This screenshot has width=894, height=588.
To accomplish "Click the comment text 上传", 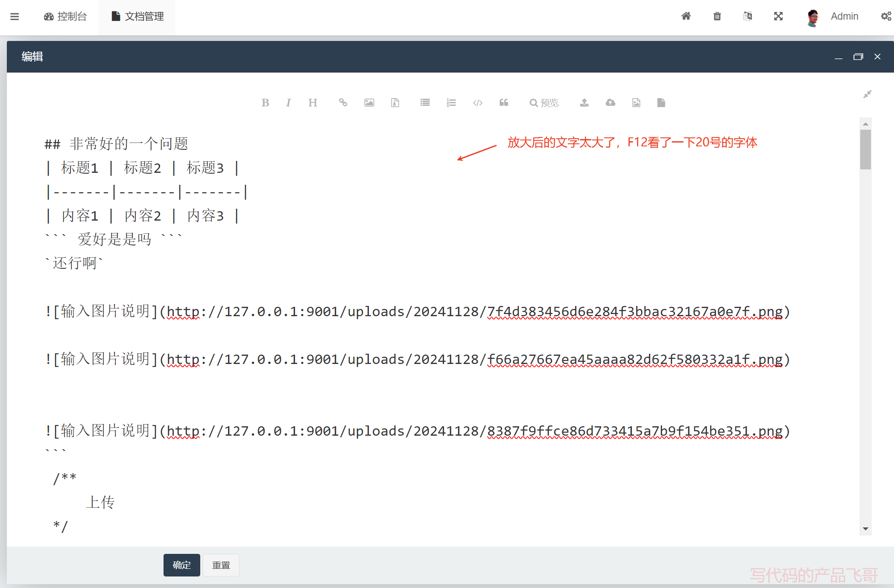I will pyautogui.click(x=100, y=502).
